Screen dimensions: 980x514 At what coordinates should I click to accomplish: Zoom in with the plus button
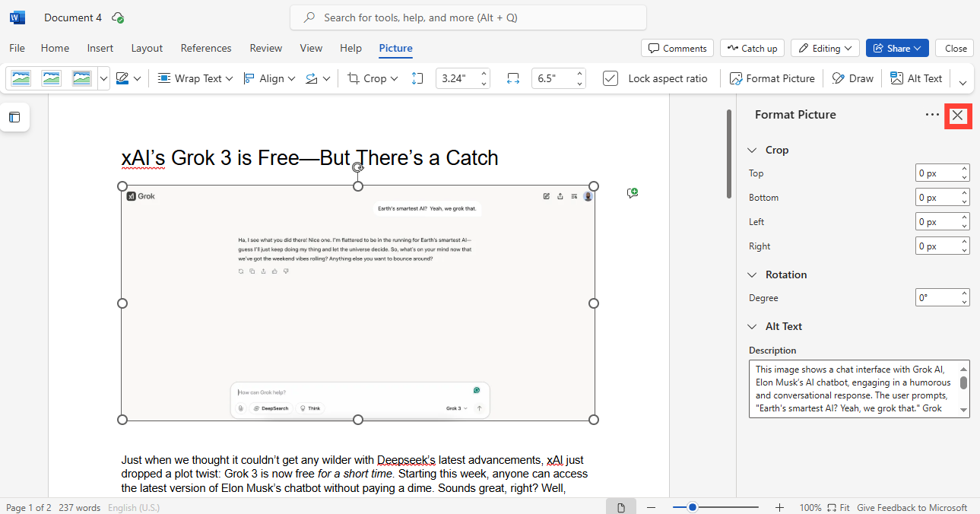click(x=779, y=507)
